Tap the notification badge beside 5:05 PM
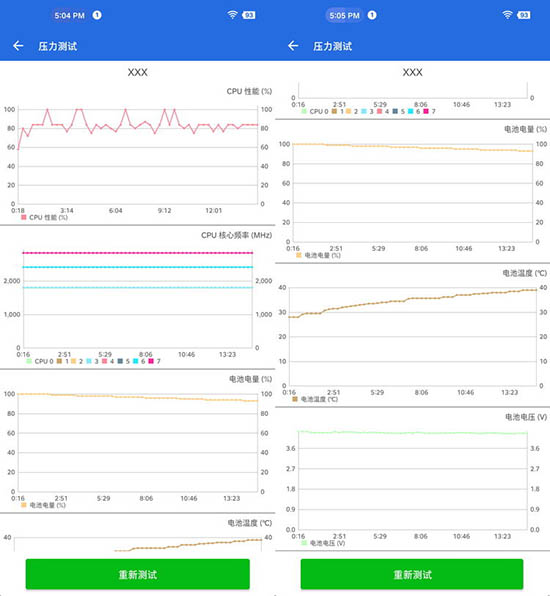This screenshot has width=550, height=596. pyautogui.click(x=372, y=15)
